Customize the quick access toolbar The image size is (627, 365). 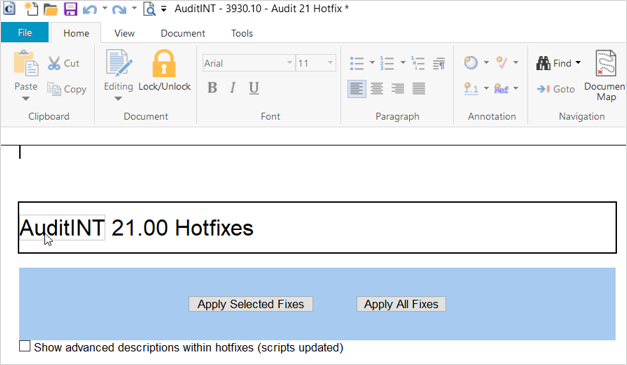coord(164,9)
